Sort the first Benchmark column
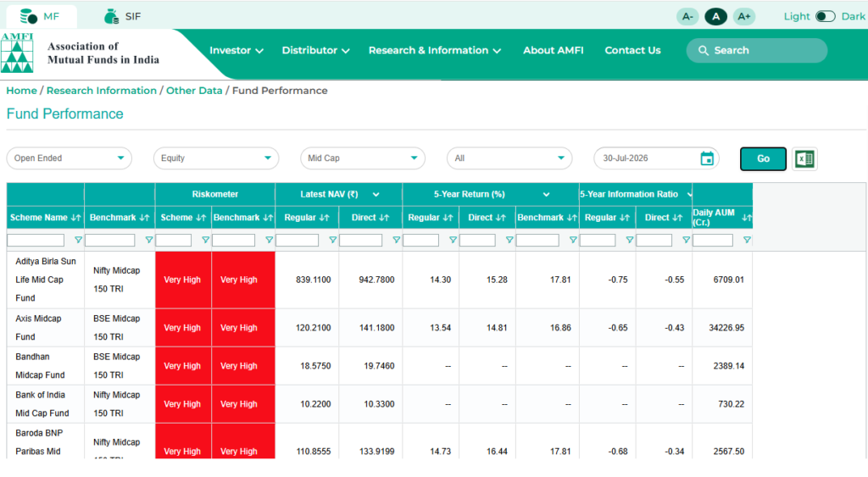Screen dimensions: 868x477 [x=144, y=218]
